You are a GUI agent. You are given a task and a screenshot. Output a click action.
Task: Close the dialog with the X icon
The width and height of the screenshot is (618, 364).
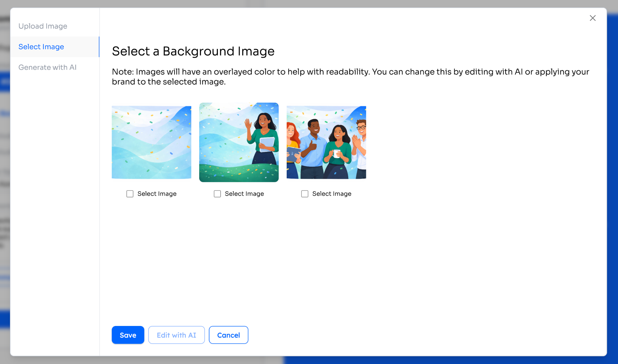(x=593, y=18)
